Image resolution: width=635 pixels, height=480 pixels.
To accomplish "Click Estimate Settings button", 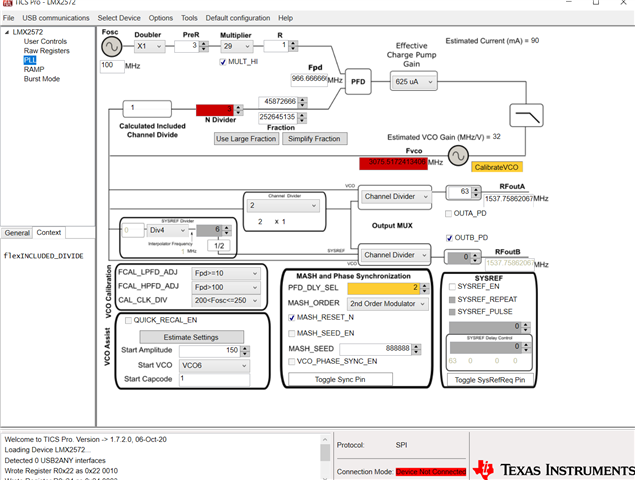I will pyautogui.click(x=191, y=337).
